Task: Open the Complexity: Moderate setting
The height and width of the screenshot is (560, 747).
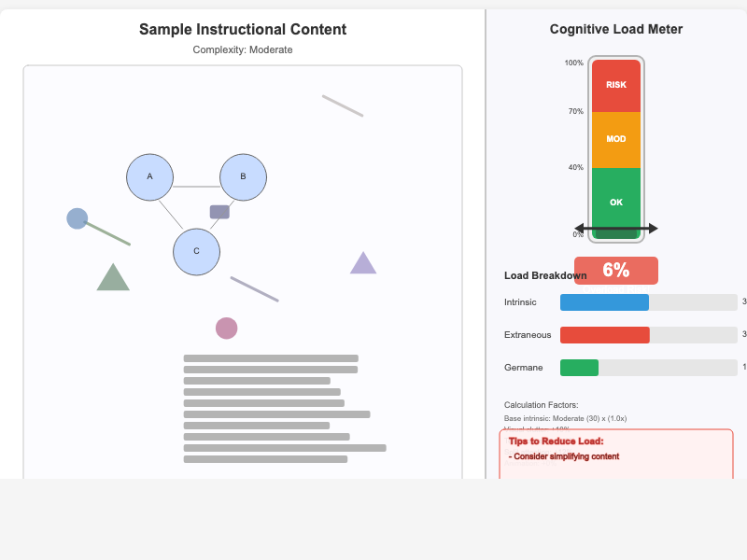Action: [x=243, y=49]
